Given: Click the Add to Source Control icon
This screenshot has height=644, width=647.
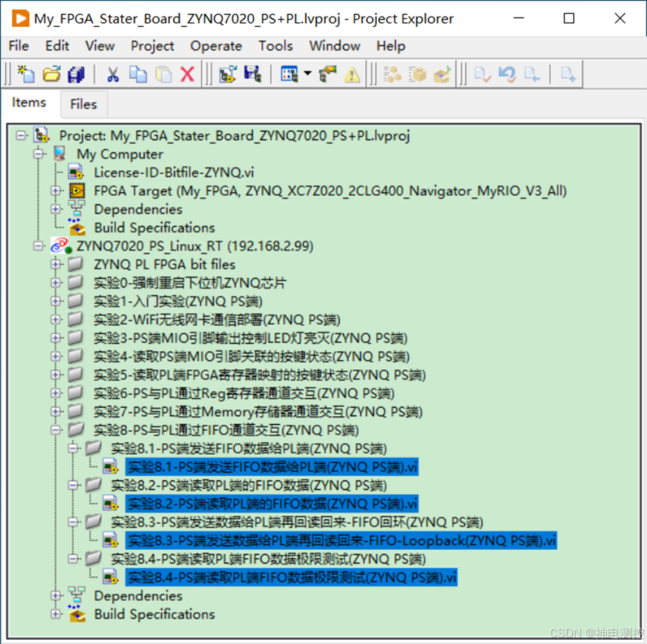Looking at the screenshot, I should (x=568, y=75).
